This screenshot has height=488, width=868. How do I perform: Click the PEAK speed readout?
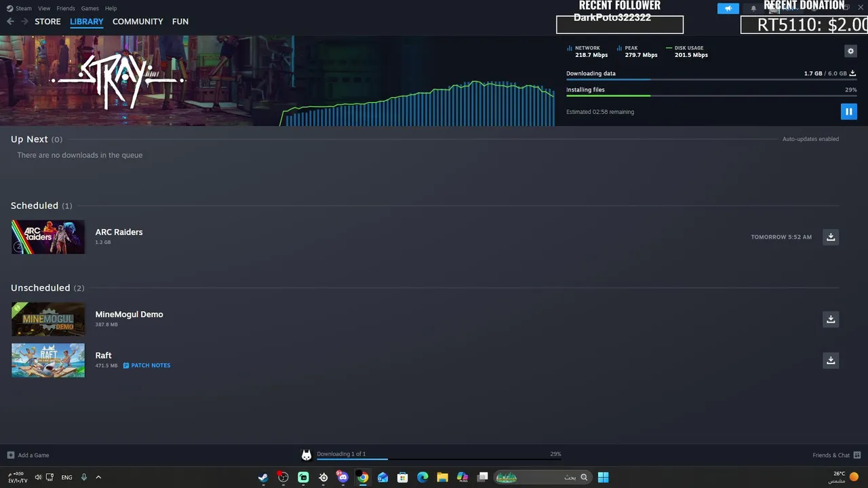(637, 52)
